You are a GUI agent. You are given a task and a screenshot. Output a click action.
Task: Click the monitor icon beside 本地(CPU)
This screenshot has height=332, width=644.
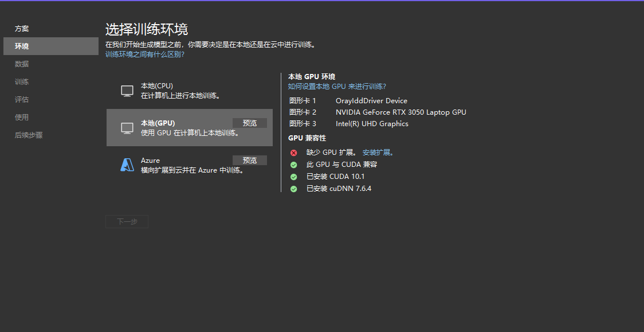coord(127,90)
